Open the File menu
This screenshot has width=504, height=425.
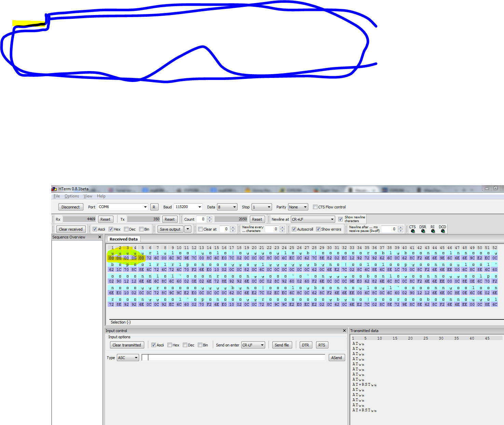(57, 196)
